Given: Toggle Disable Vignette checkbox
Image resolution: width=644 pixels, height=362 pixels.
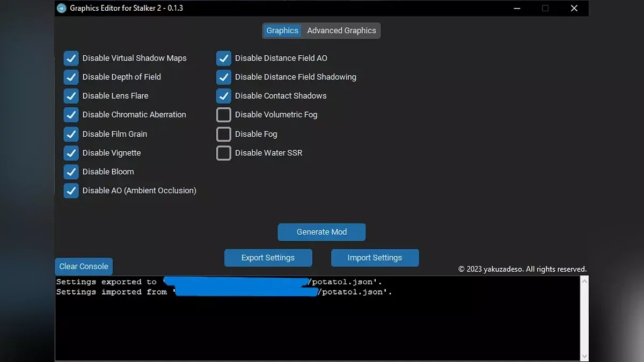Looking at the screenshot, I should tap(71, 153).
